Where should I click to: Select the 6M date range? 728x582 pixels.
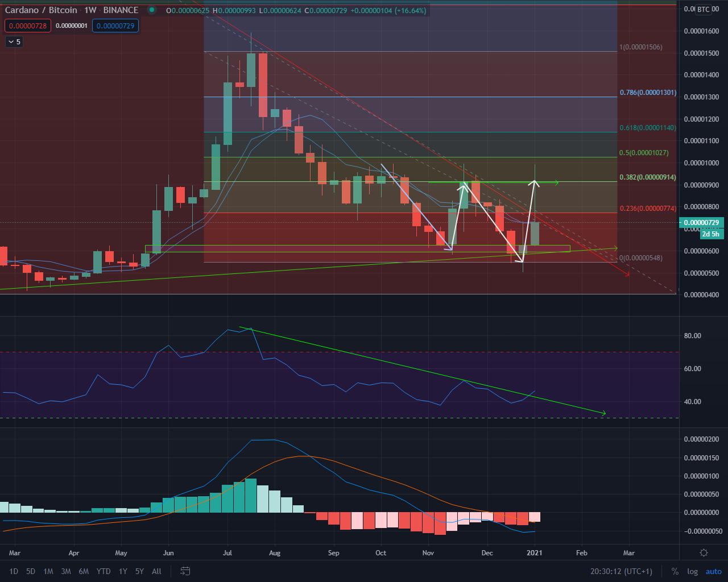point(84,571)
